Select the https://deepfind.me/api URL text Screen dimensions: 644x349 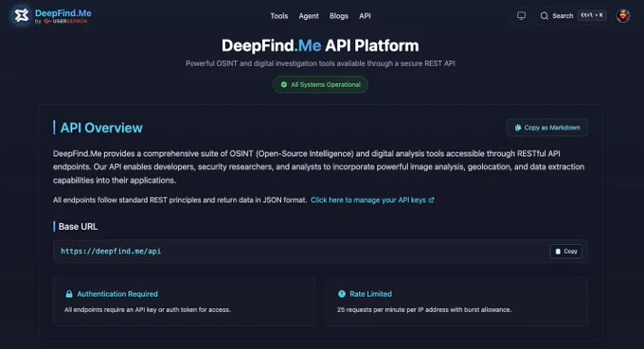click(x=111, y=251)
